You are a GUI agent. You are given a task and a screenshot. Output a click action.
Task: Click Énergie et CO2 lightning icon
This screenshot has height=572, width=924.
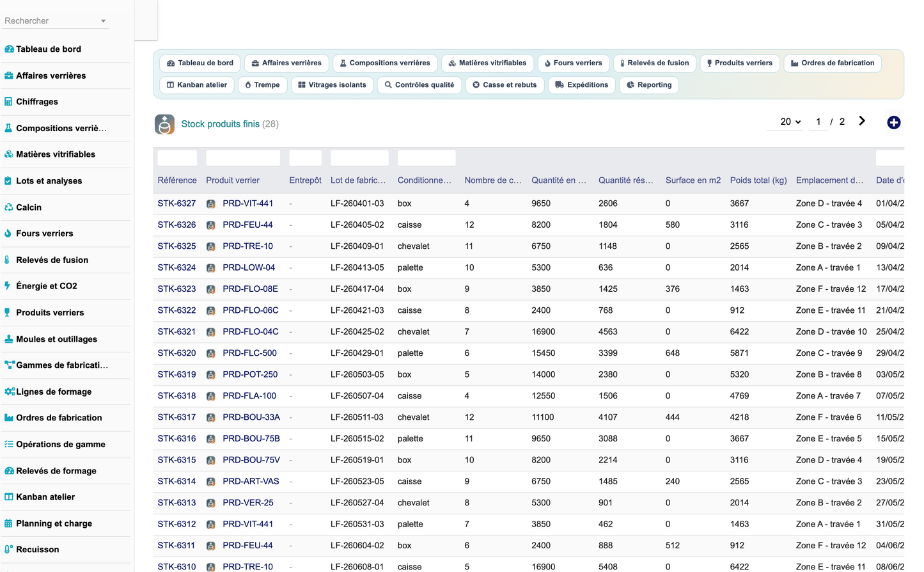point(7,286)
